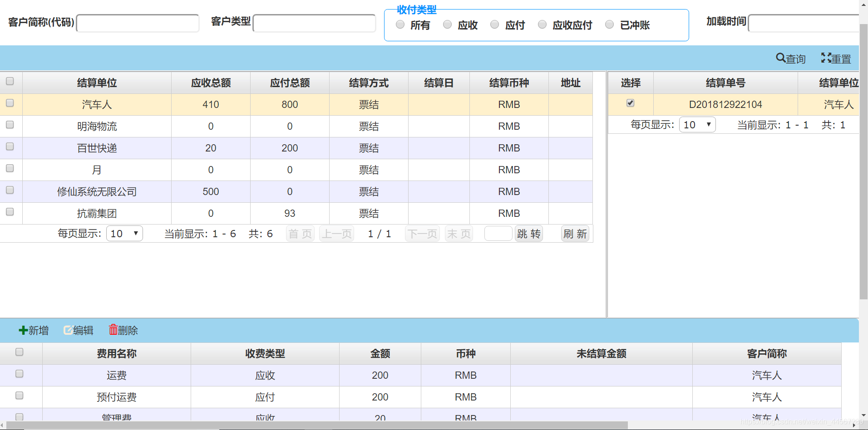
Task: Click the 客户简称 column header
Action: coord(767,353)
